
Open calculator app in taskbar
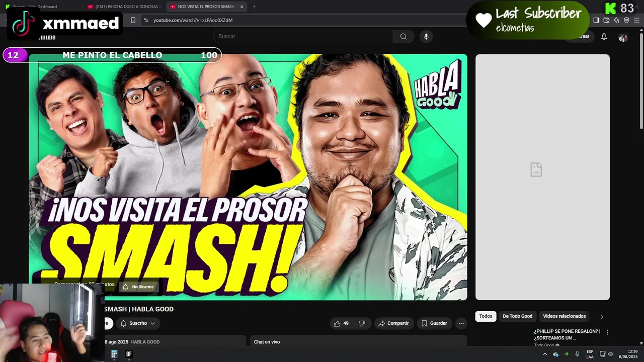point(114,354)
